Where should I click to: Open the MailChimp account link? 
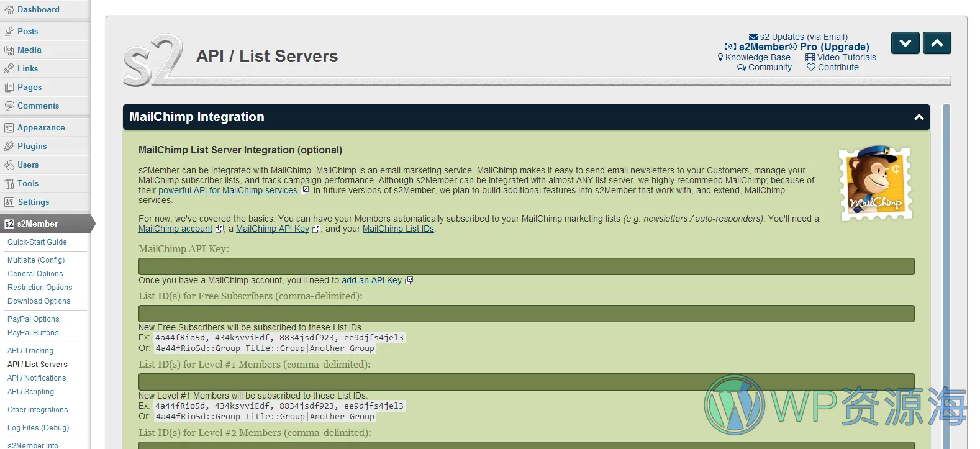tap(175, 229)
